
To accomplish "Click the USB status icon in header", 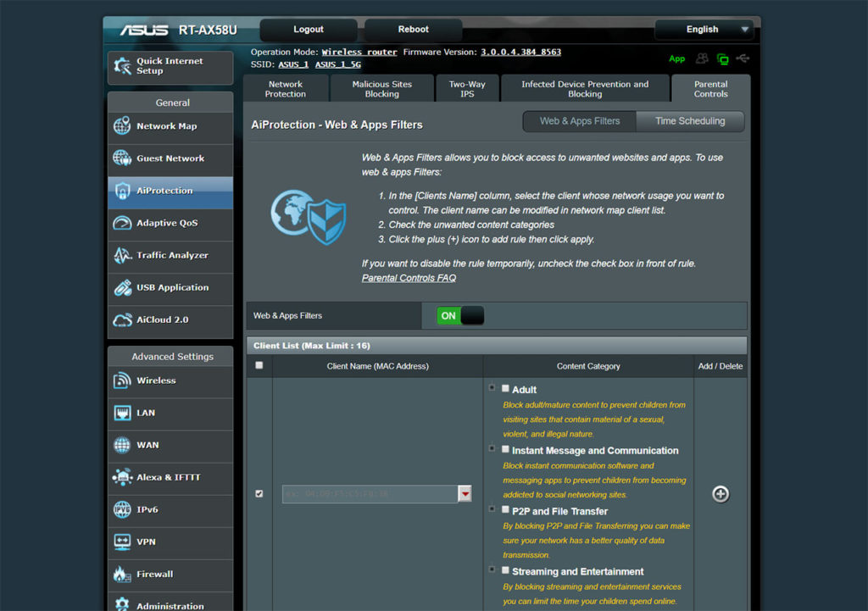I will coord(743,58).
